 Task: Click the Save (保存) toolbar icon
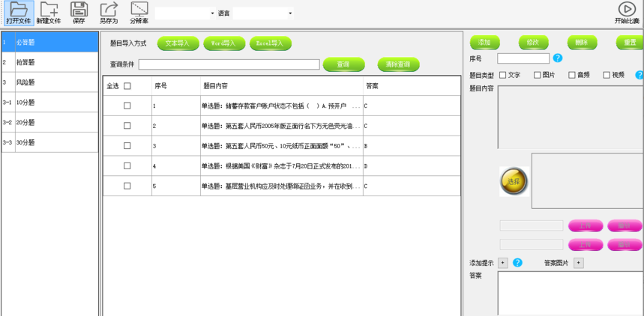(x=79, y=13)
